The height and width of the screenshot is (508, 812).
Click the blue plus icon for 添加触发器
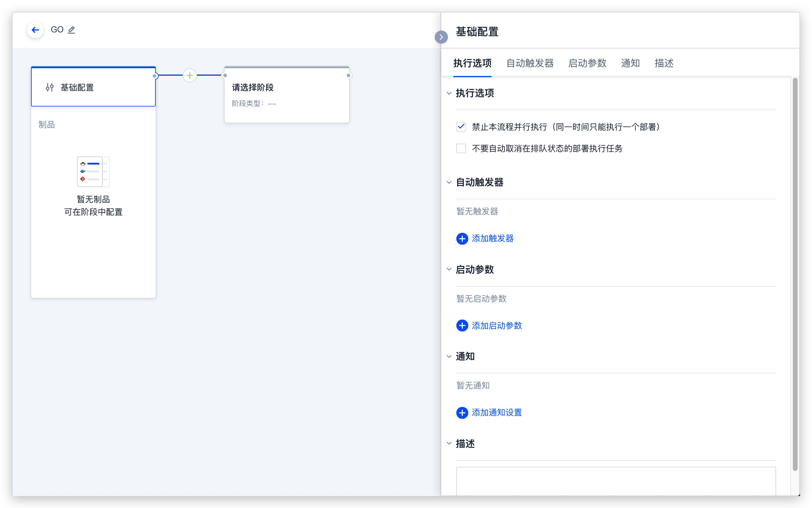tap(462, 238)
